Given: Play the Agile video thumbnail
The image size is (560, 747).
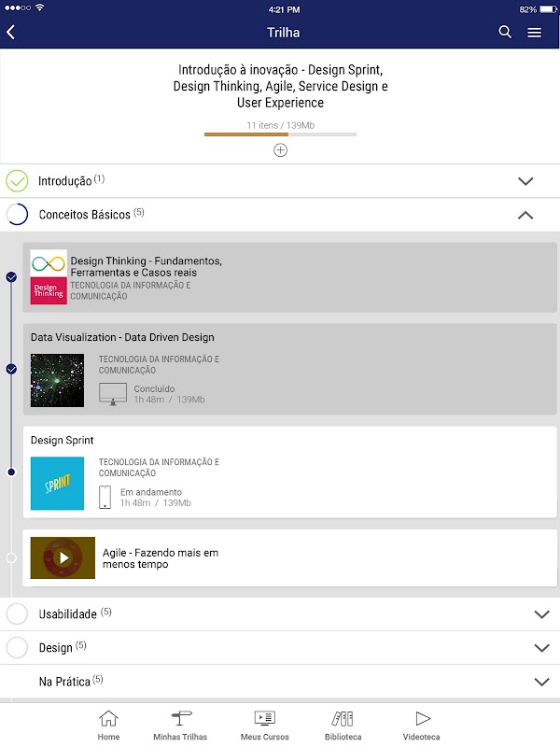Looking at the screenshot, I should [63, 557].
